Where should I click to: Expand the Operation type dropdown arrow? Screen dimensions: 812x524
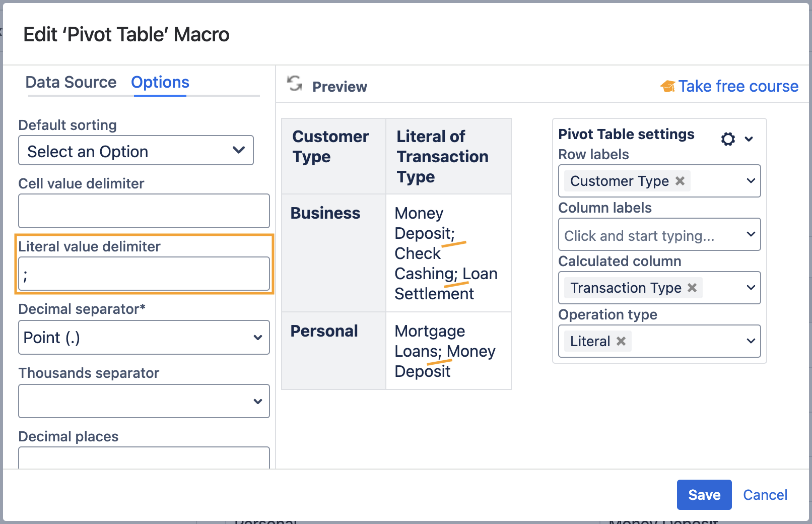751,341
